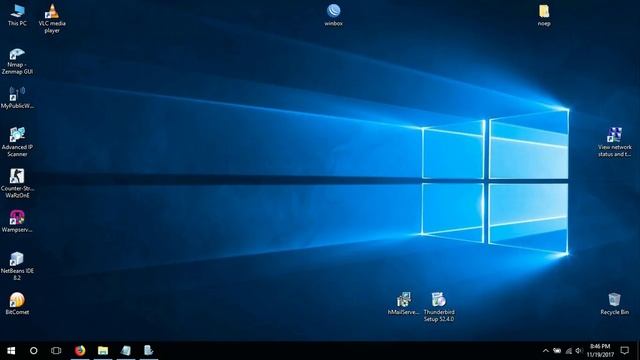Select the Advanced IP Scanner shortcut
The width and height of the screenshot is (640, 360).
[17, 142]
